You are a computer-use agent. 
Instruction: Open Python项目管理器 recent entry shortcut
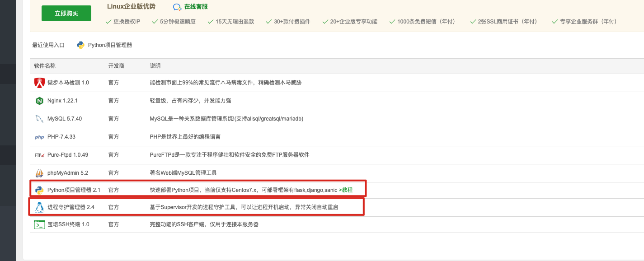[110, 45]
